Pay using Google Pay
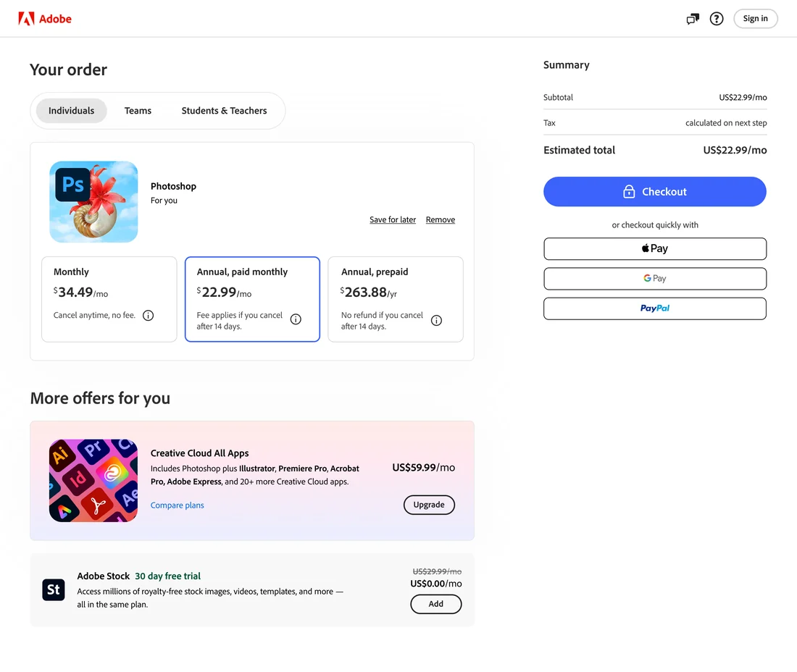 [x=655, y=278]
